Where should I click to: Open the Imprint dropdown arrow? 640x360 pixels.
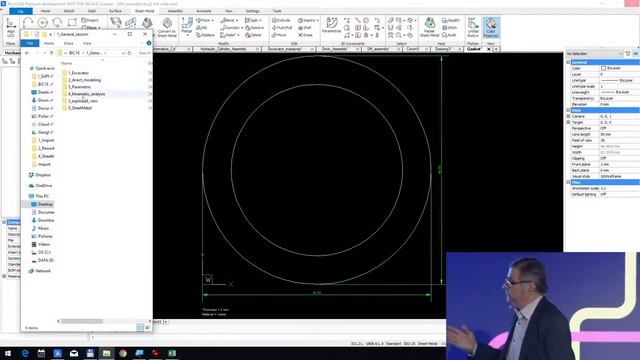click(317, 20)
